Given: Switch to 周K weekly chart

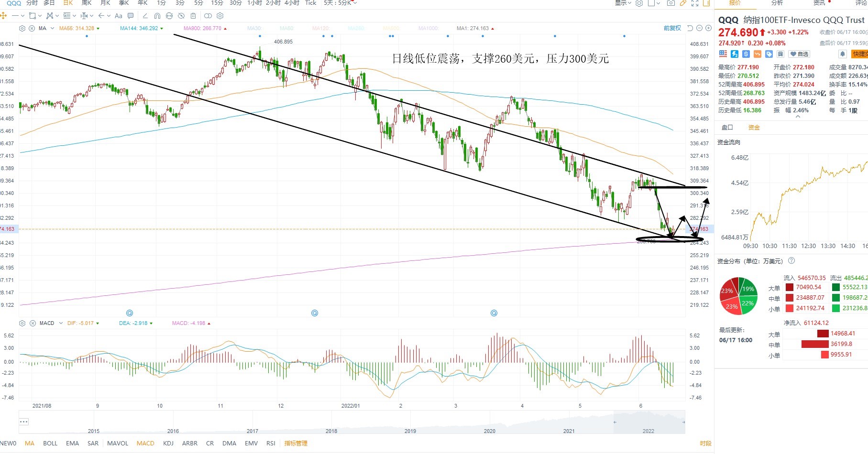Looking at the screenshot, I should [x=87, y=3].
